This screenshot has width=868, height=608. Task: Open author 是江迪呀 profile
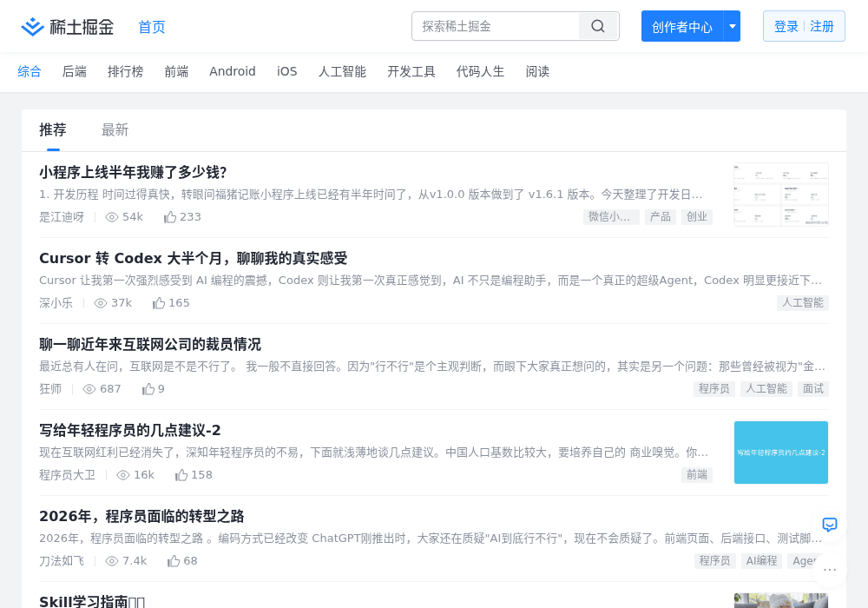(x=62, y=217)
